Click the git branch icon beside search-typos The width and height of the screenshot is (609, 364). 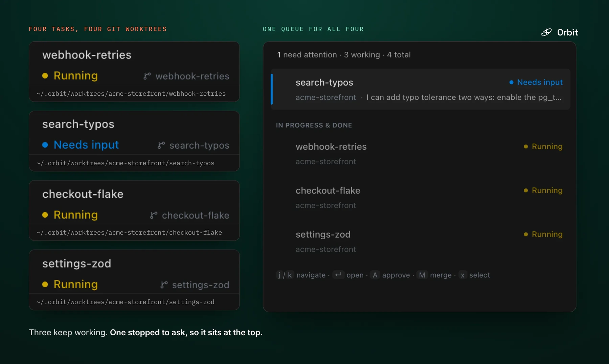[161, 145]
